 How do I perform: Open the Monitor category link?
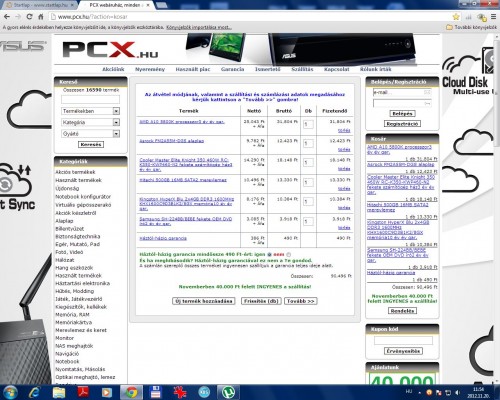[x=65, y=338]
